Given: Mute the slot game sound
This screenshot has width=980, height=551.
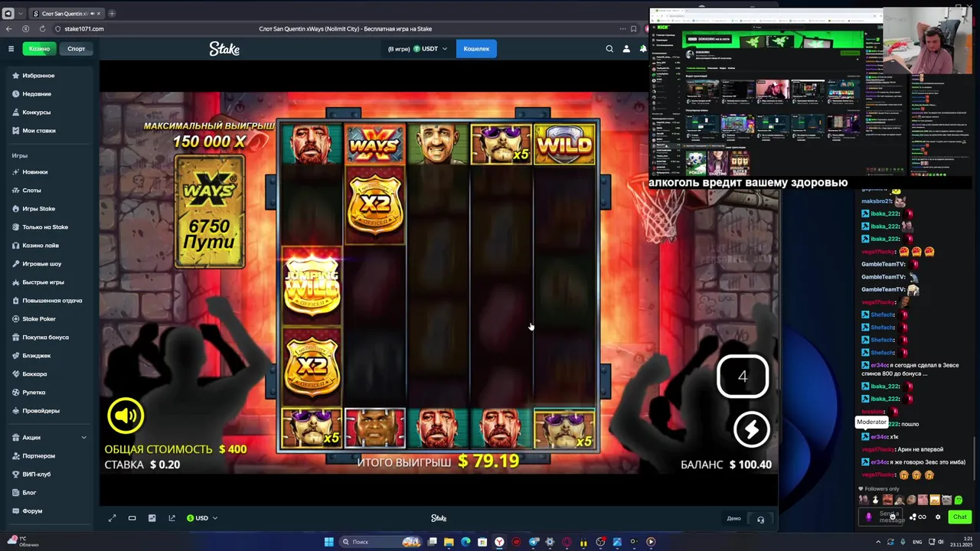Looking at the screenshot, I should click(x=126, y=416).
